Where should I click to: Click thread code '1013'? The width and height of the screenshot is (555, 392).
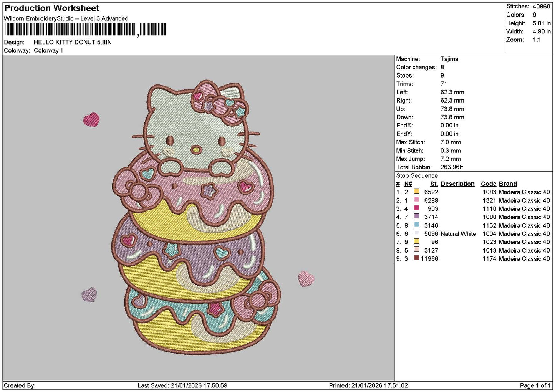(x=489, y=251)
